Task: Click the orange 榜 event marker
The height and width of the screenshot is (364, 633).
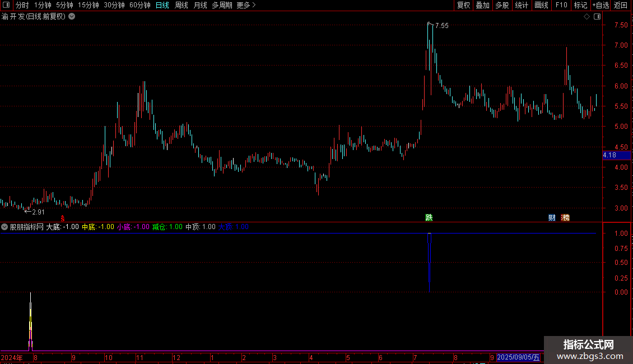Action: point(566,217)
